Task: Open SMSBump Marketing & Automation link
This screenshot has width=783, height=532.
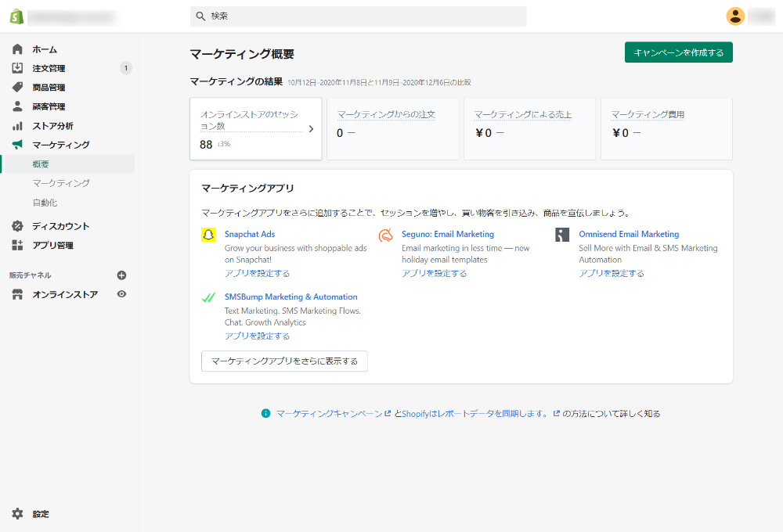Action: pos(290,297)
